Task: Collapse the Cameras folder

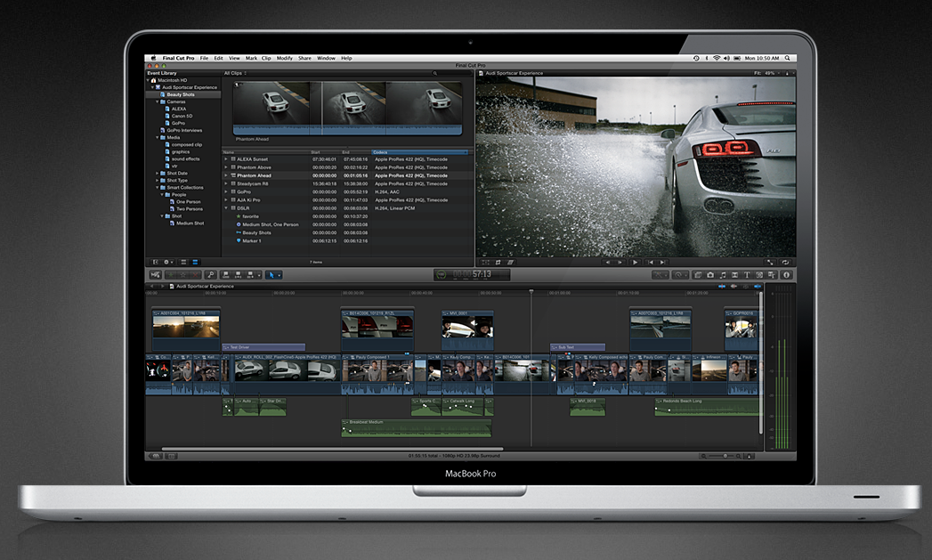Action: [158, 101]
